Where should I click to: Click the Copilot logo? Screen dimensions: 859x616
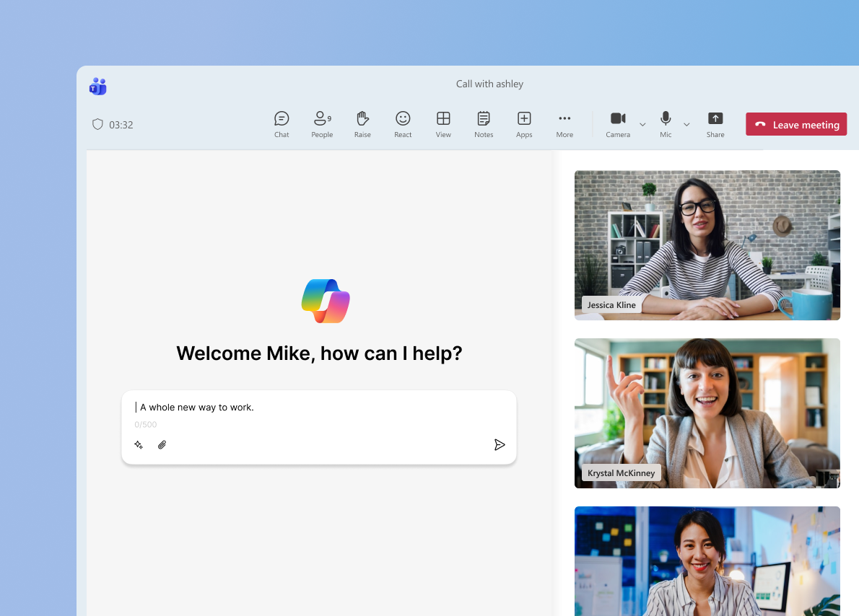point(326,302)
